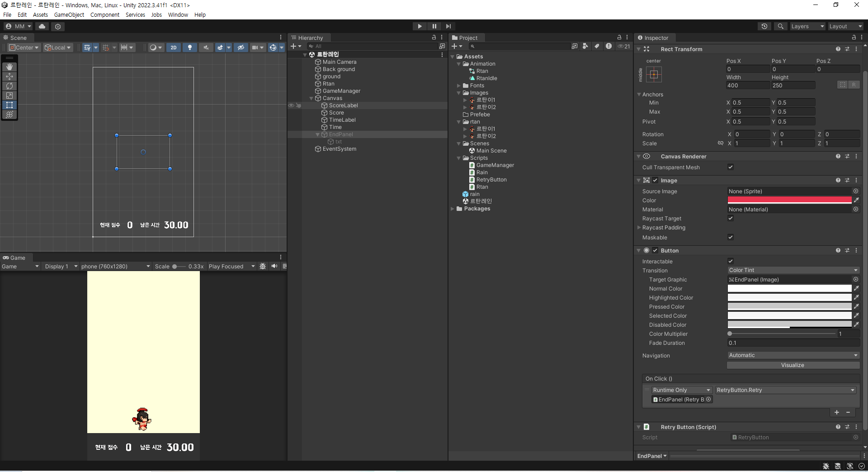
Task: Remove On Click listener with minus
Action: tap(848, 412)
